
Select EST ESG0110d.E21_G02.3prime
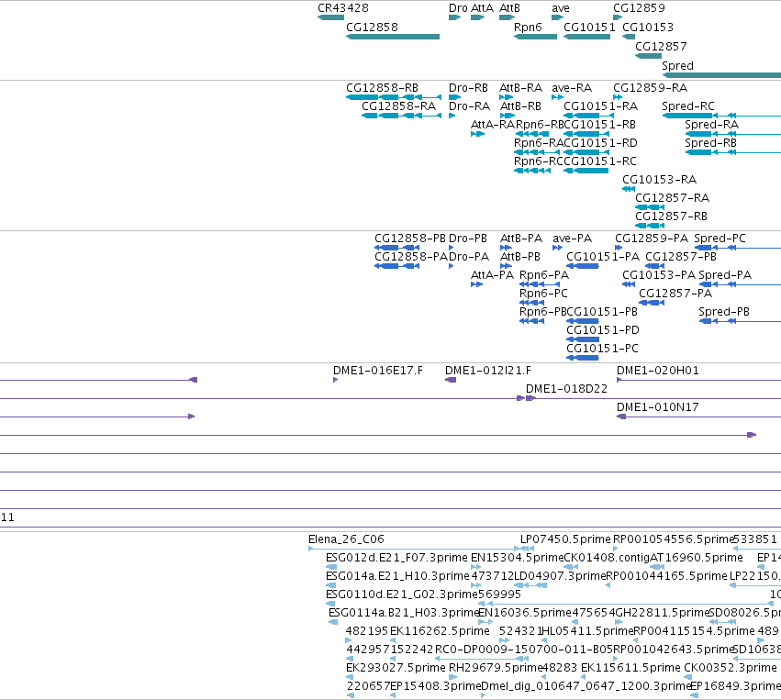point(330,604)
